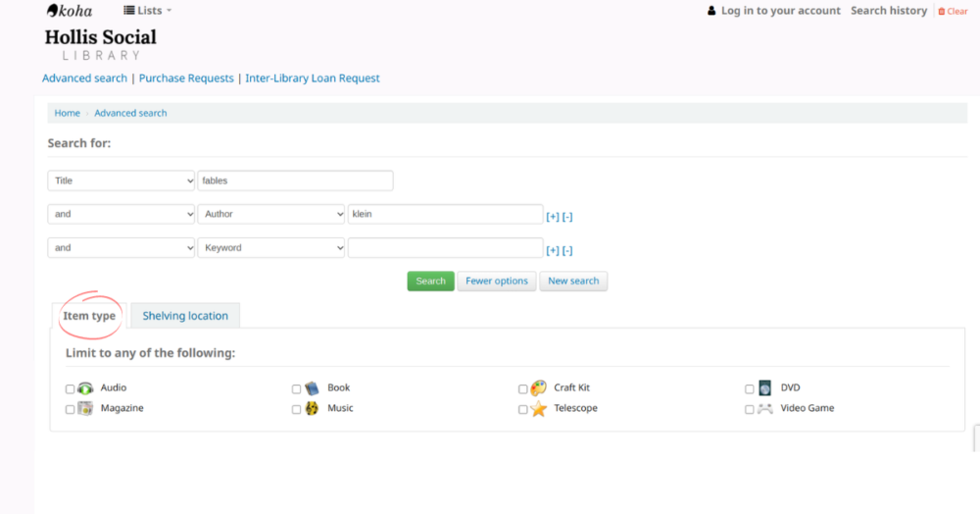Open the Purchase Requests link
The height and width of the screenshot is (514, 980).
[x=186, y=78]
